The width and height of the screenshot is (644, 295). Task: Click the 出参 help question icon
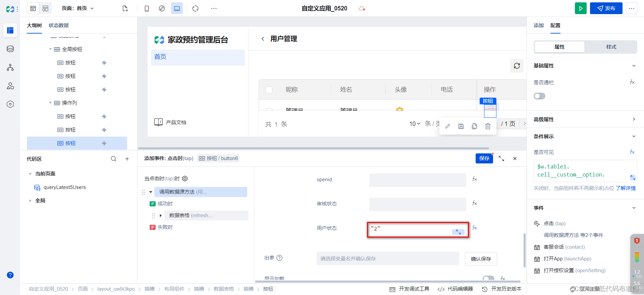(279, 258)
